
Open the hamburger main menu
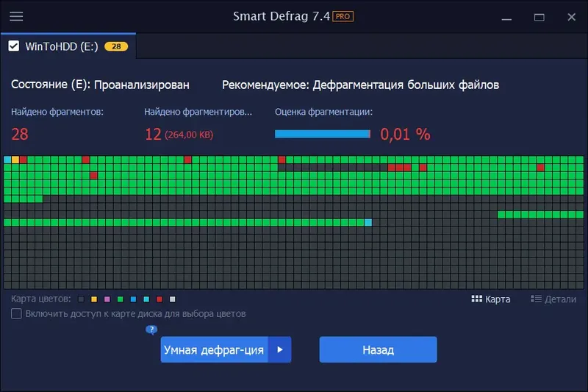[x=16, y=16]
